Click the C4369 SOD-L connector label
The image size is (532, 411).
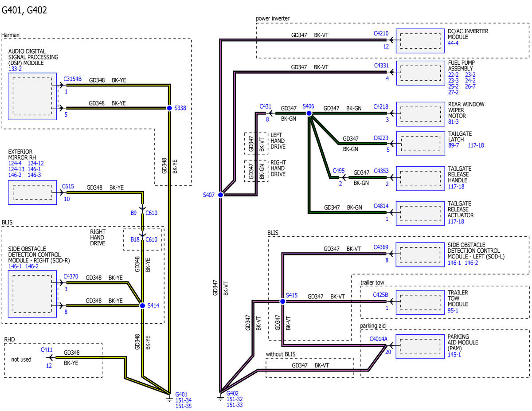[381, 247]
